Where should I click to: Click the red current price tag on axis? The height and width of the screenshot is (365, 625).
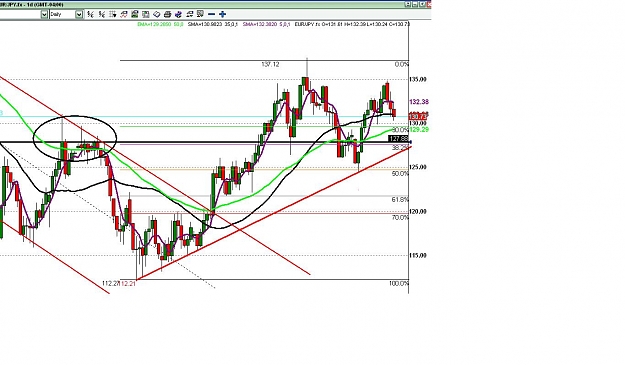coord(418,116)
